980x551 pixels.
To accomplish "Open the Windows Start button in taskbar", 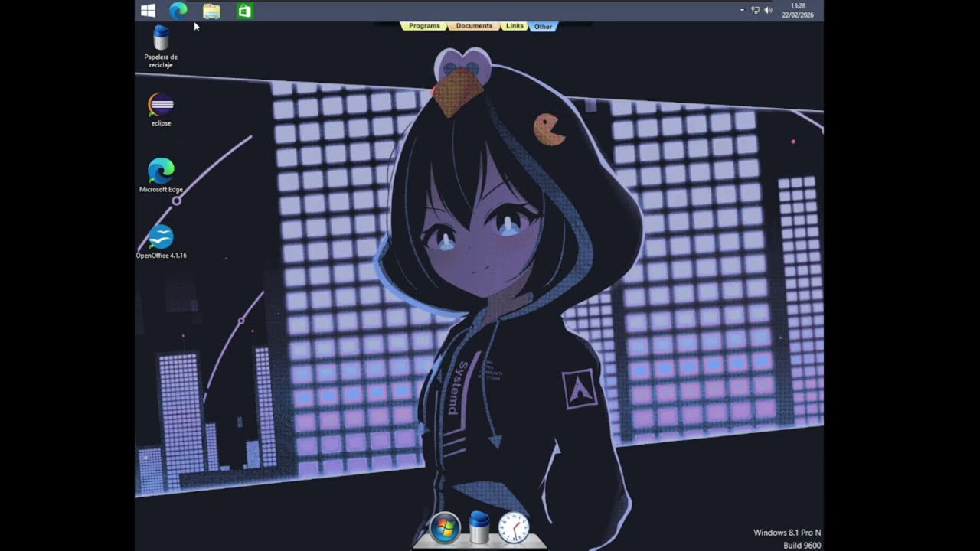I will pyautogui.click(x=149, y=11).
